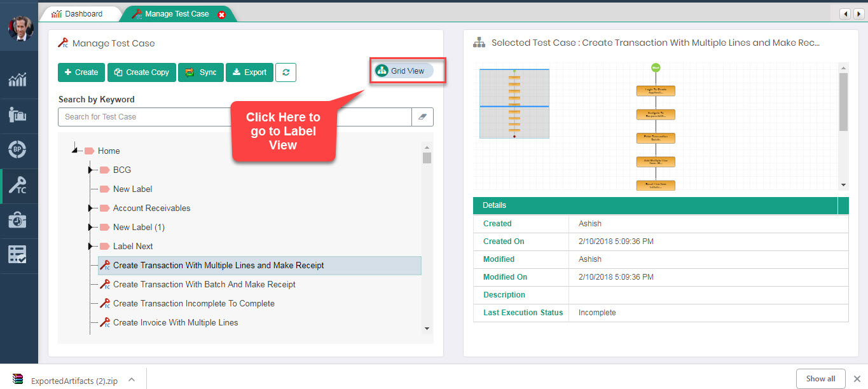
Task: Click the tree list vertical scrollbar thumb
Action: (x=427, y=158)
